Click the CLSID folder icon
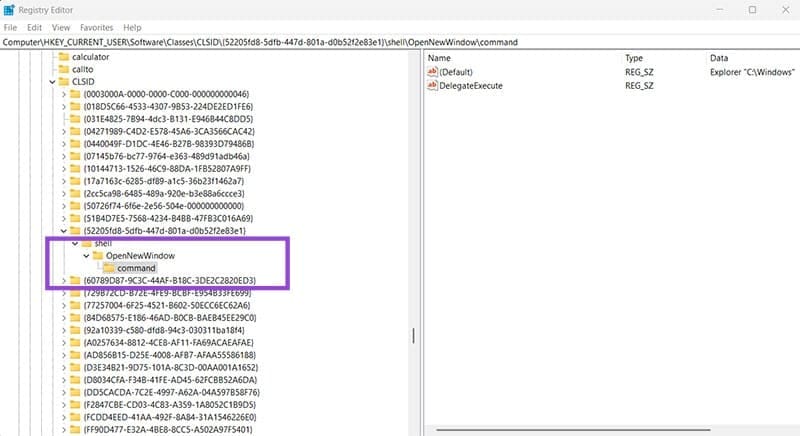 coord(76,81)
